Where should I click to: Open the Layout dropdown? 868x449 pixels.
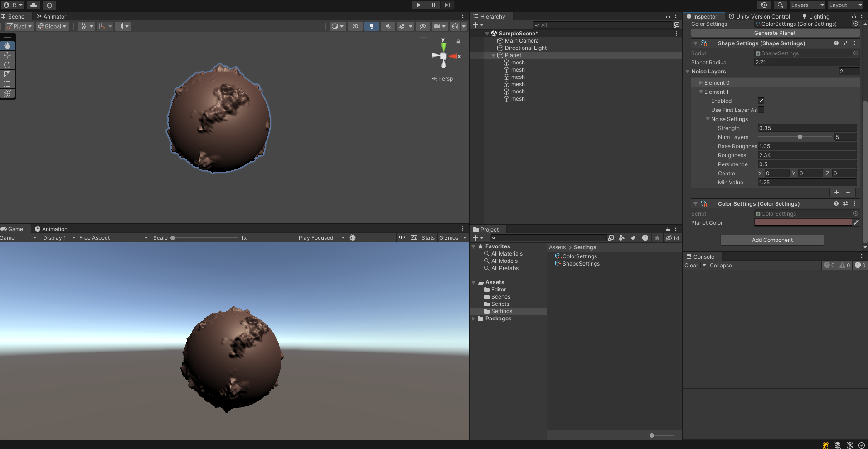point(845,5)
